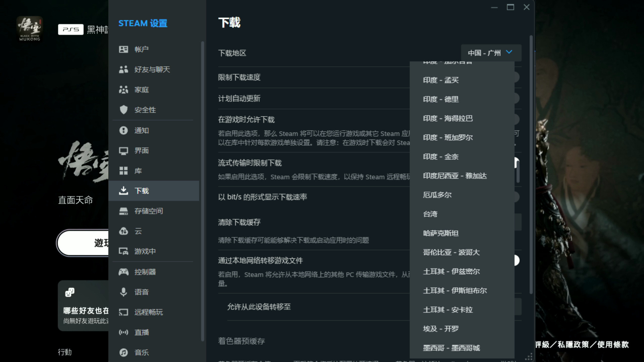Click the library grid (库) icon
This screenshot has height=362, width=644.
pyautogui.click(x=123, y=171)
